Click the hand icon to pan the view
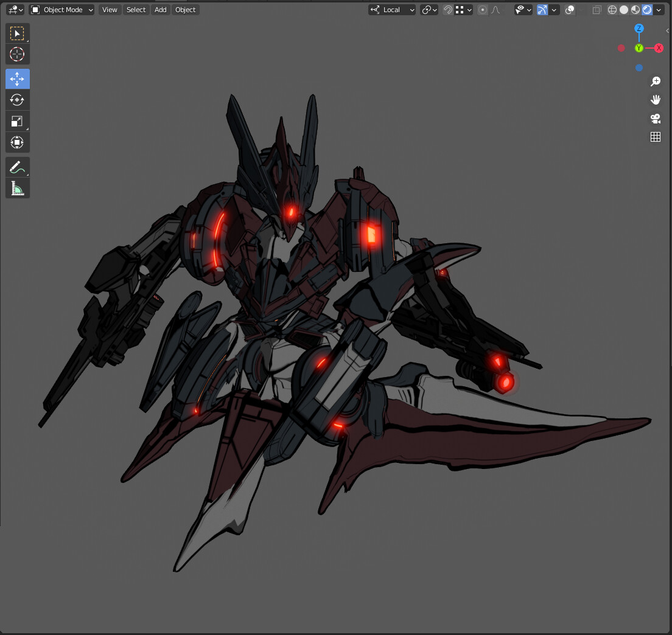The height and width of the screenshot is (635, 672). pyautogui.click(x=656, y=99)
